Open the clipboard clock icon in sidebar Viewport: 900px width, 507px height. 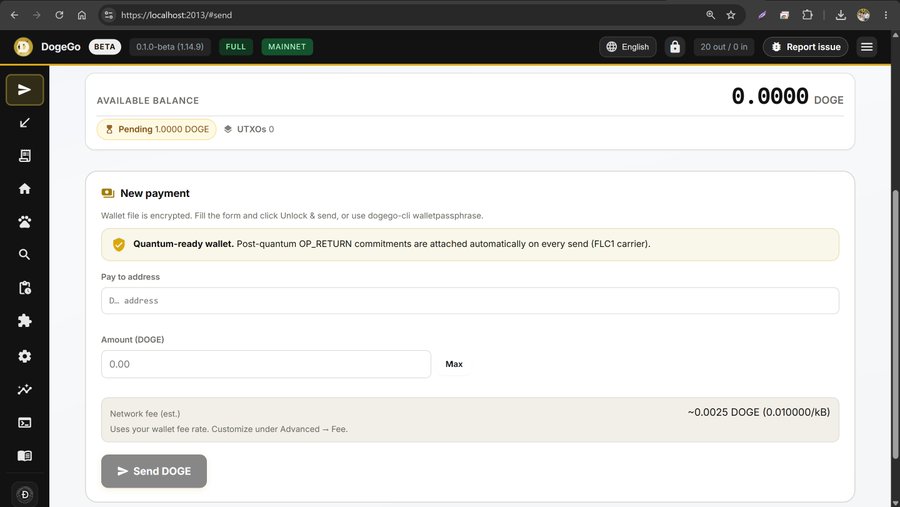point(25,288)
